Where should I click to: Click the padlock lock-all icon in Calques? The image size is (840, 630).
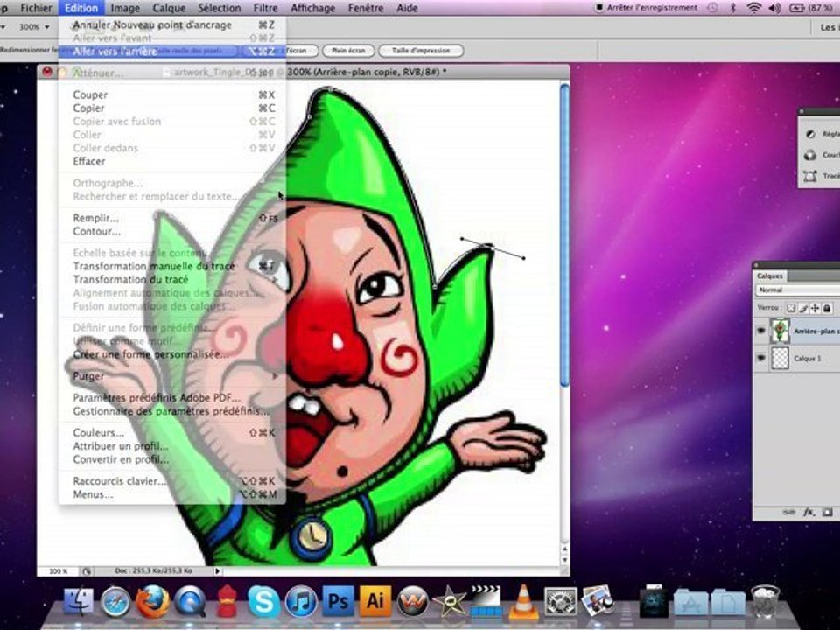pos(827,308)
